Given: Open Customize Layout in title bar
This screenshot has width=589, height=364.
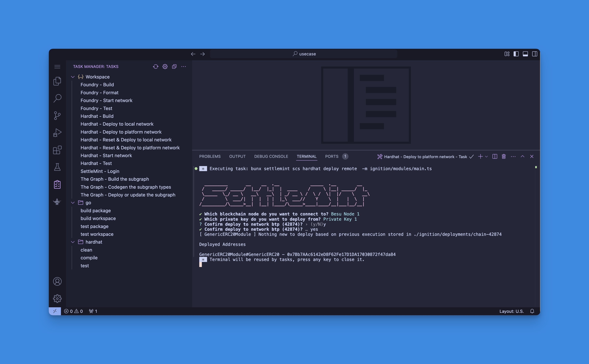Looking at the screenshot, I should click(x=507, y=54).
